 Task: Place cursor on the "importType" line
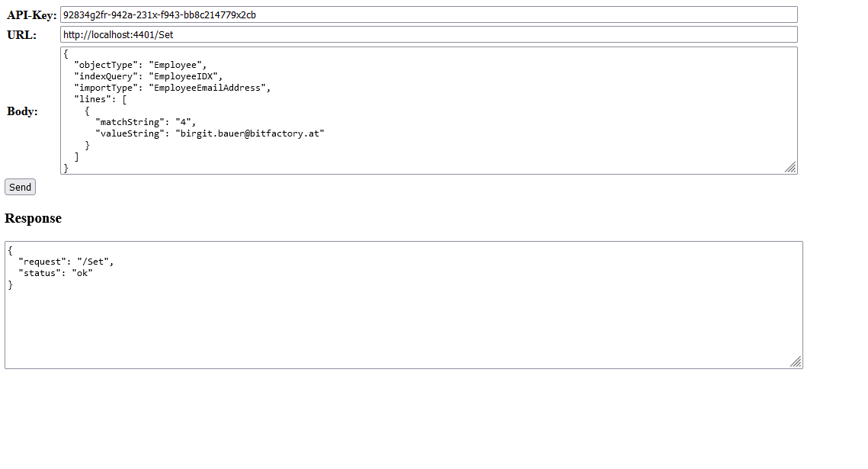point(171,88)
